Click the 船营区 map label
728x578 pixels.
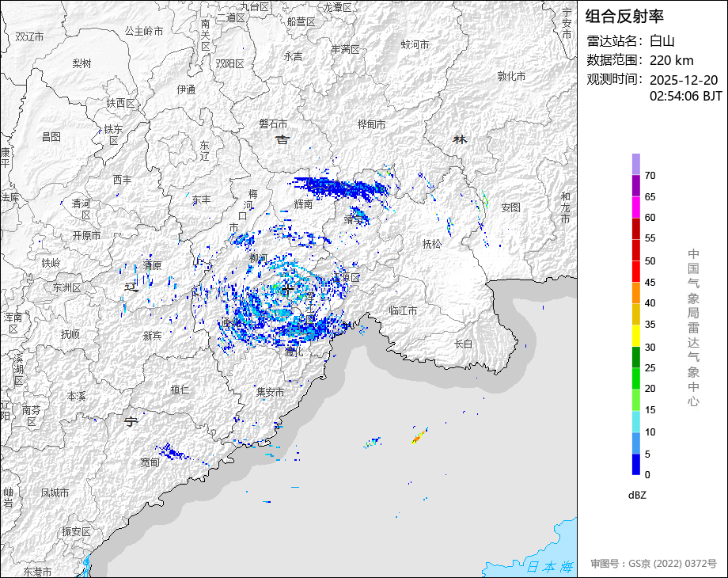(x=301, y=21)
